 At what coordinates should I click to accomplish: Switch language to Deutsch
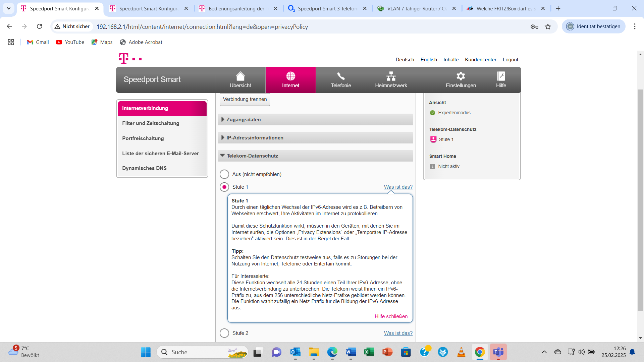tap(405, 60)
